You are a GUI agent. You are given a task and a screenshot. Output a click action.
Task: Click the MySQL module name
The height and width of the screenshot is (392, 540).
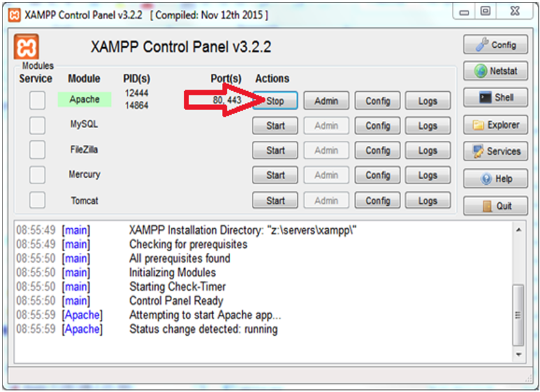(x=84, y=124)
